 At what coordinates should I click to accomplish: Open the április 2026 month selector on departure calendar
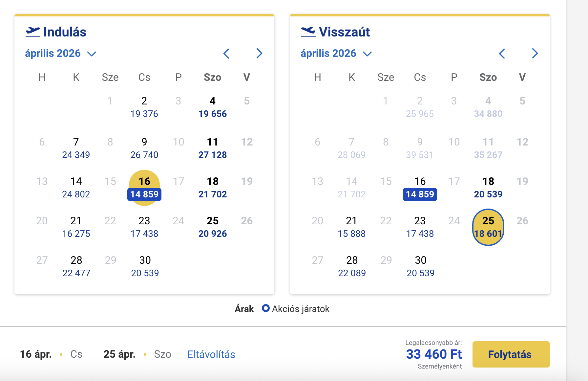[59, 53]
